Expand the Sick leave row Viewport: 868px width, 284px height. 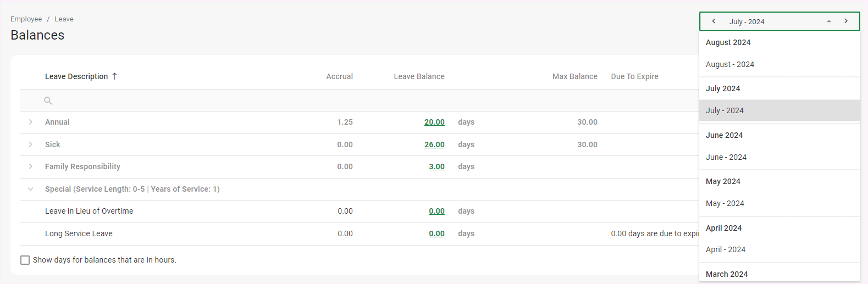31,144
